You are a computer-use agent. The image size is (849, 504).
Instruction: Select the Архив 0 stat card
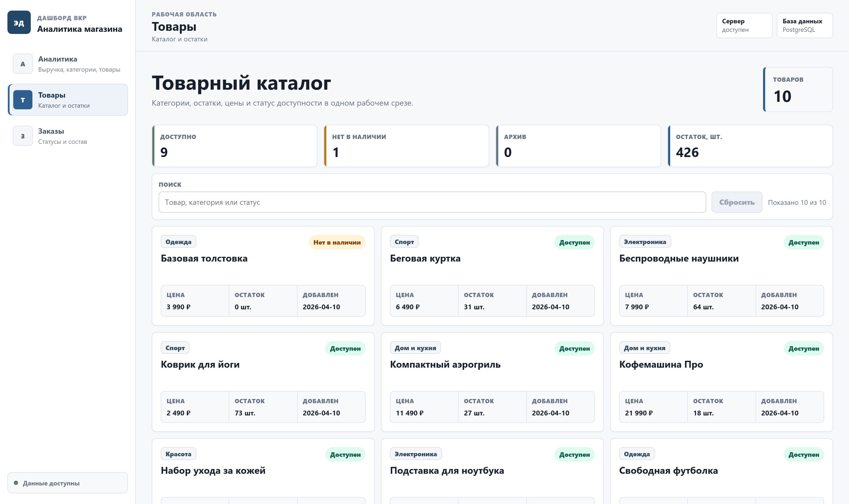[x=578, y=146]
